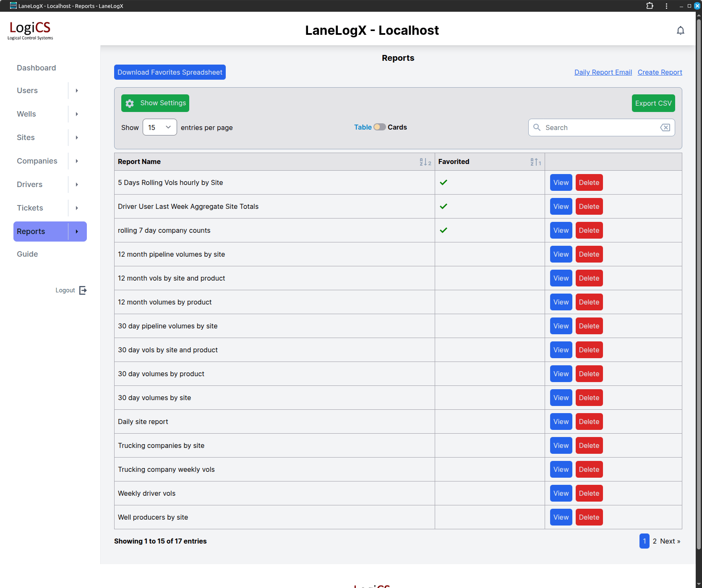Click the Logout exit icon
The height and width of the screenshot is (588, 702).
point(83,290)
